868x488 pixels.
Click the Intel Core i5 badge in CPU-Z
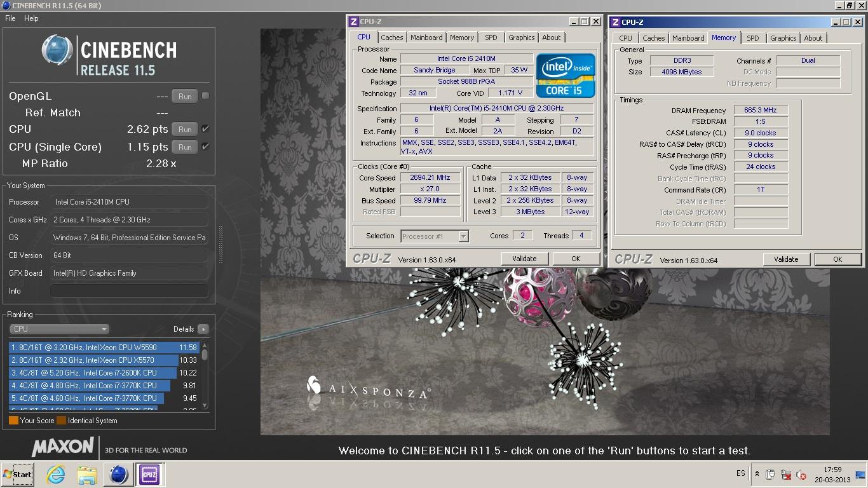click(566, 76)
